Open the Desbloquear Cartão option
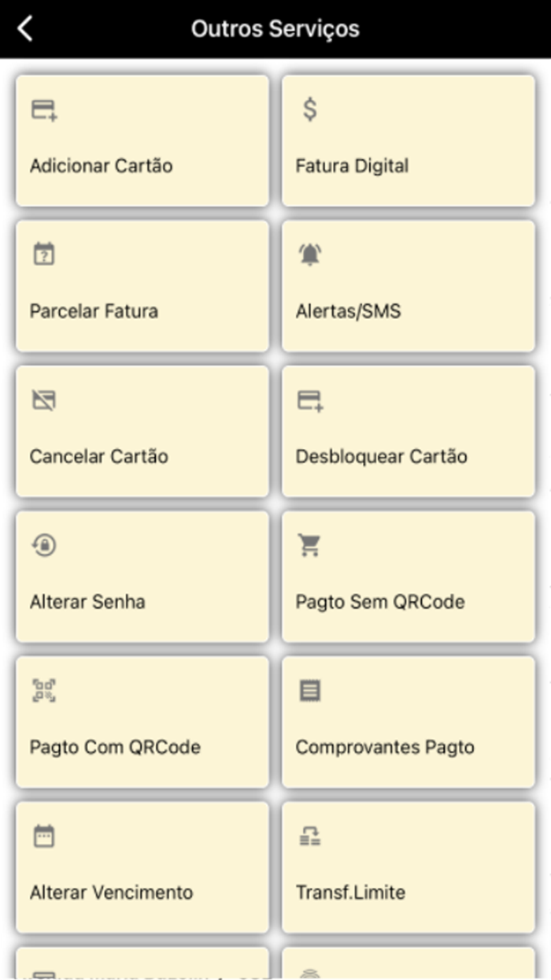This screenshot has height=980, width=551. pos(408,431)
